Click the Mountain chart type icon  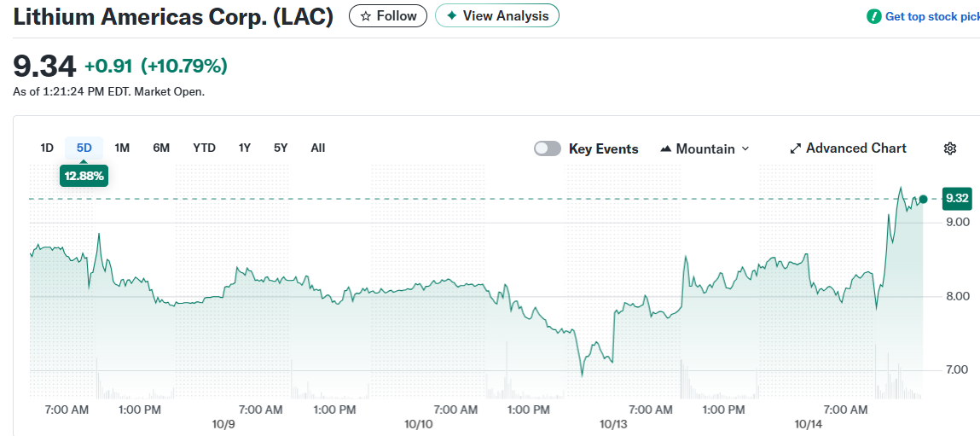coord(666,148)
